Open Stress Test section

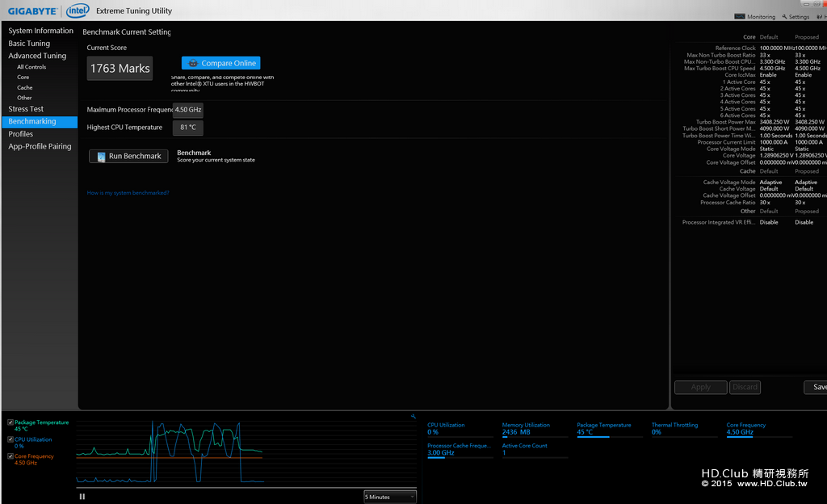click(26, 108)
